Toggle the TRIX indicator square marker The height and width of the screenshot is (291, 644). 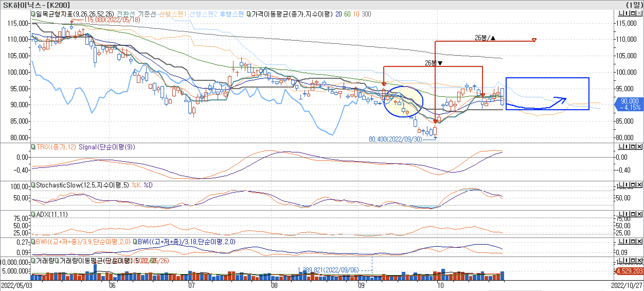point(33,147)
